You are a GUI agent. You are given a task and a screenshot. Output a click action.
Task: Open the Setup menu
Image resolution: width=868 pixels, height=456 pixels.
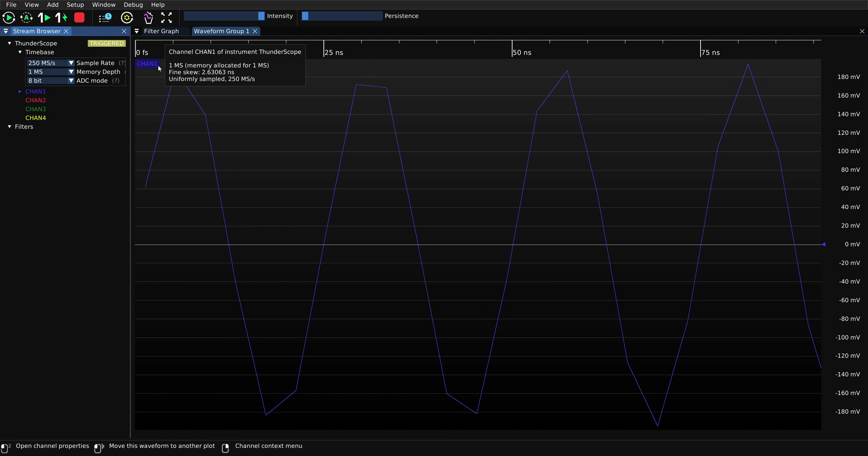[x=75, y=5]
